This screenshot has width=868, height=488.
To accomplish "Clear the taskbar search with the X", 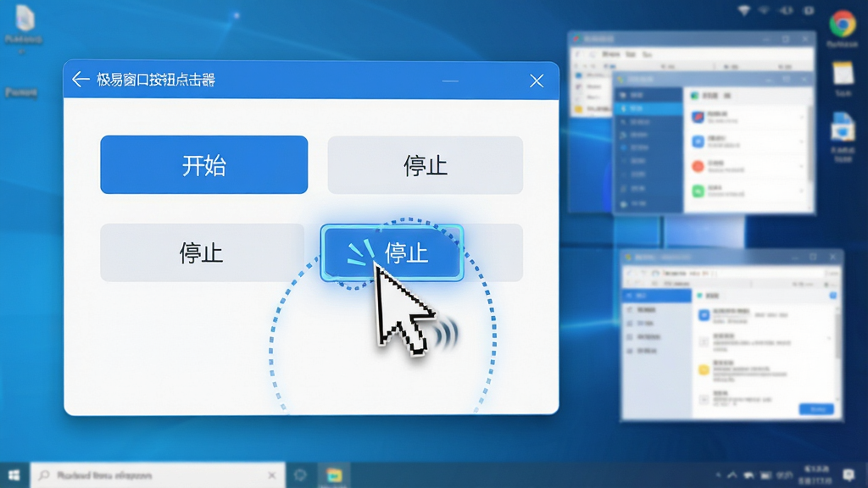I will coord(272,475).
